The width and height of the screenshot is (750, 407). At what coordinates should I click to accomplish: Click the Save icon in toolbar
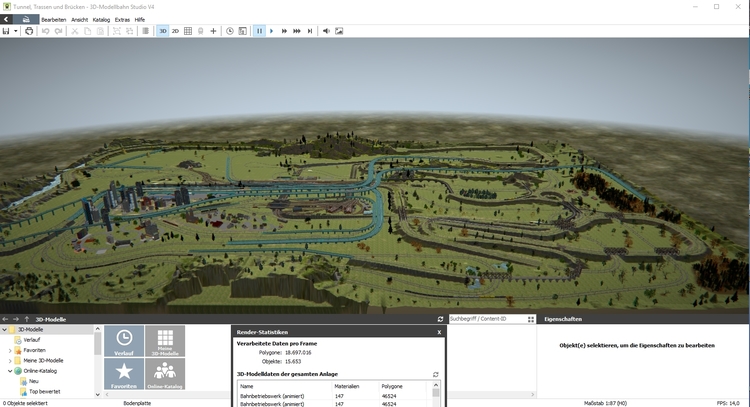pos(6,31)
